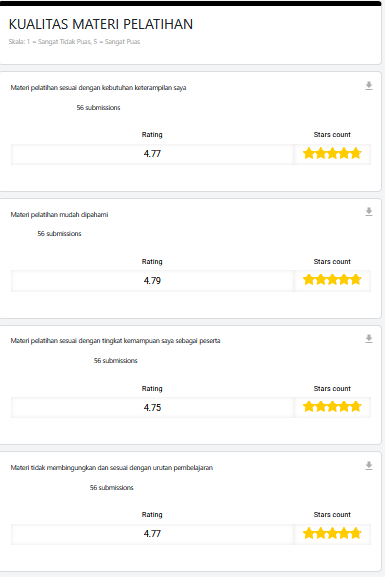Click Rating column header in 'mudah dipahami' card
The height and width of the screenshot is (577, 385).
click(x=152, y=262)
